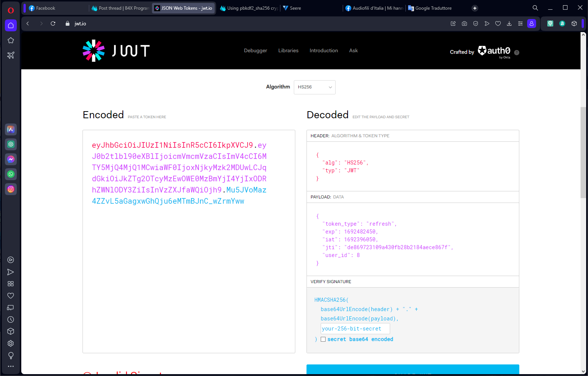Image resolution: width=588 pixels, height=376 pixels.
Task: Open History clock icon in sidebar
Action: pos(11,320)
